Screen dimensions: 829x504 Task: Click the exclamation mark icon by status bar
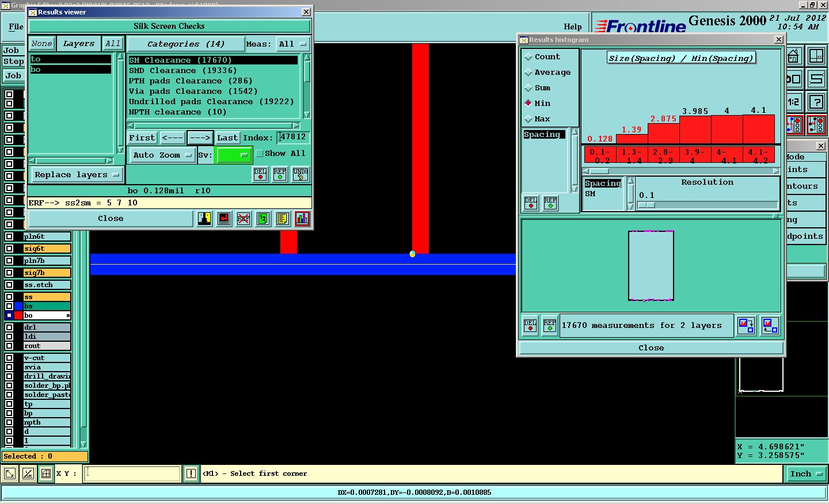(x=191, y=474)
